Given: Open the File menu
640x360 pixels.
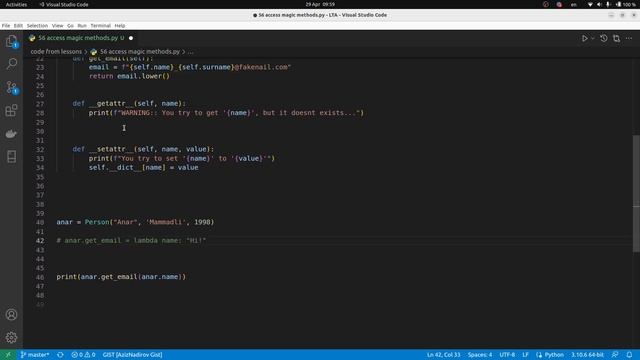Looking at the screenshot, I should [x=6, y=26].
